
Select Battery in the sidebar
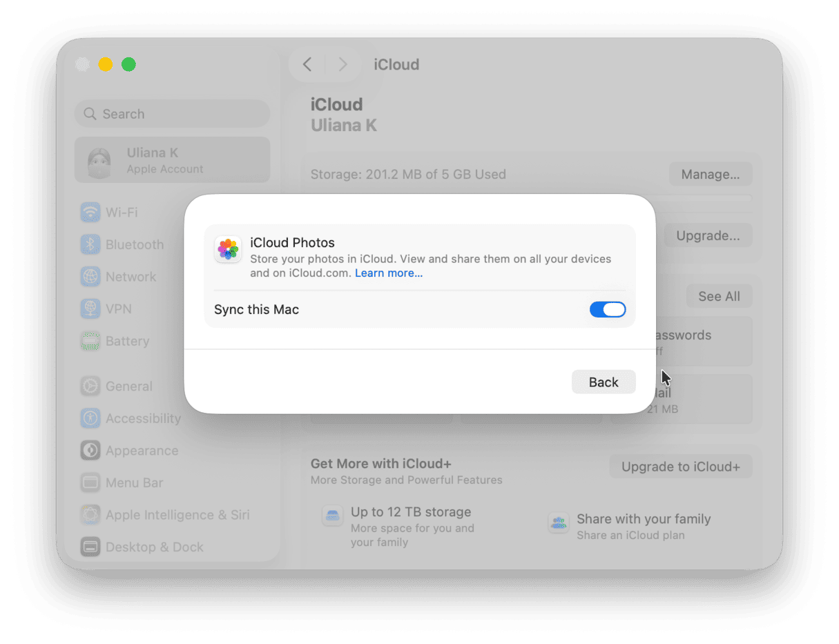click(x=127, y=341)
